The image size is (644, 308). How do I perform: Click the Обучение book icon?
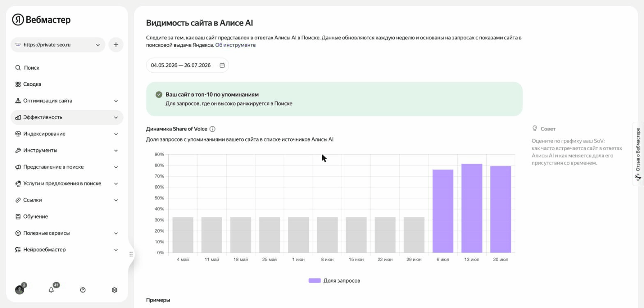(x=18, y=217)
